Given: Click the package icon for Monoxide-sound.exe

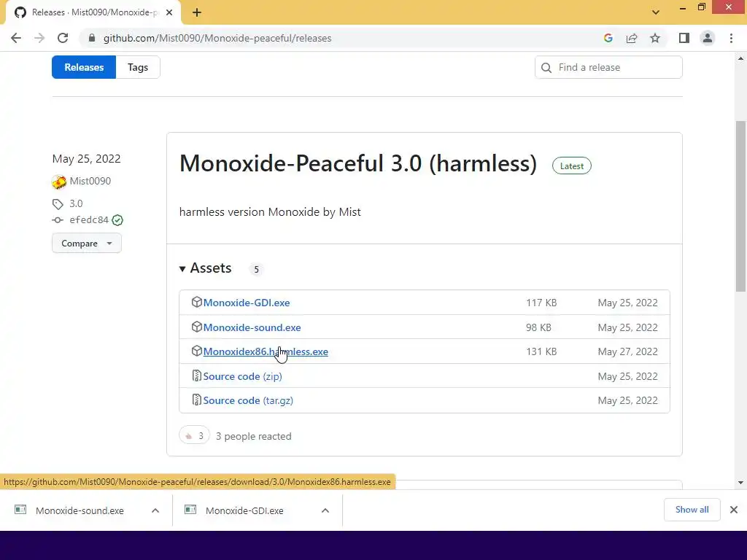Looking at the screenshot, I should 196,327.
